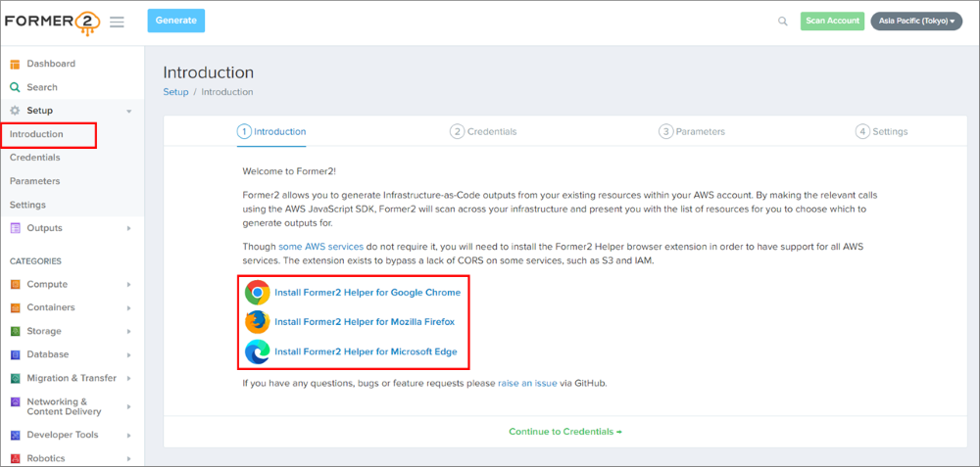Expand the Developer Tools arrow
The width and height of the screenshot is (980, 467).
click(128, 435)
